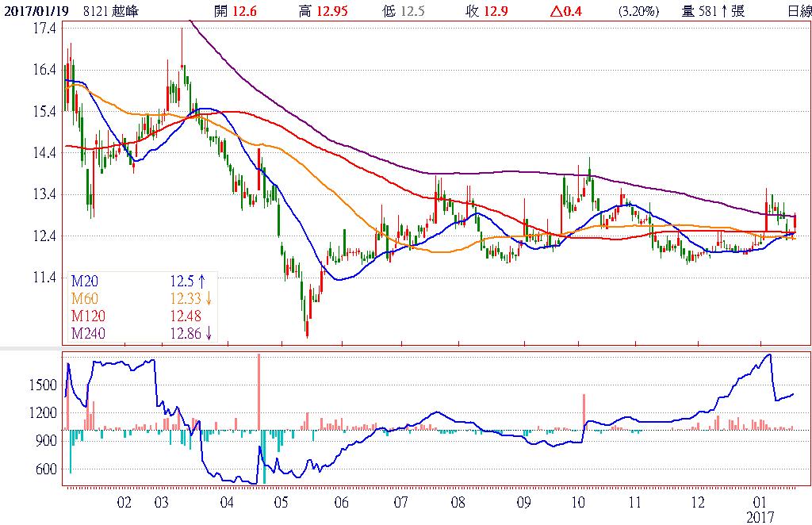The width and height of the screenshot is (812, 525).
Task: Select the M20 moving average legend label
Action: [85, 280]
